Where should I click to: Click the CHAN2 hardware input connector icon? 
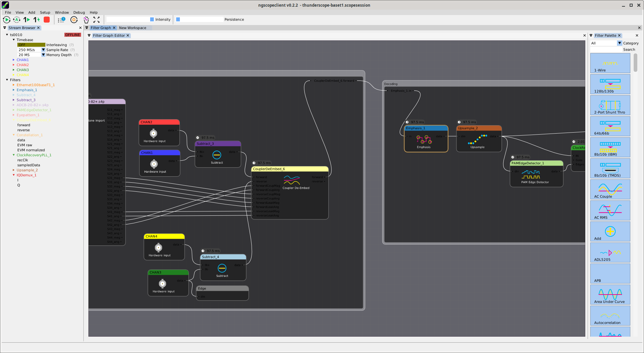(153, 134)
